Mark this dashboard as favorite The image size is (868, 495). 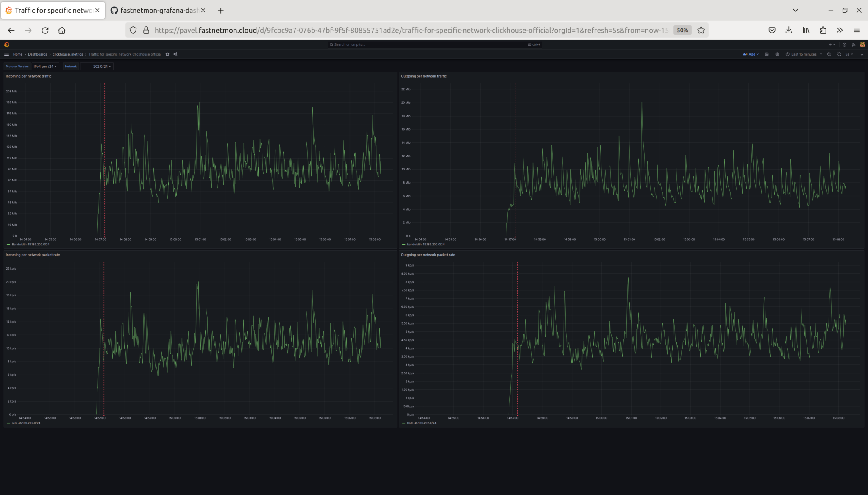(167, 54)
